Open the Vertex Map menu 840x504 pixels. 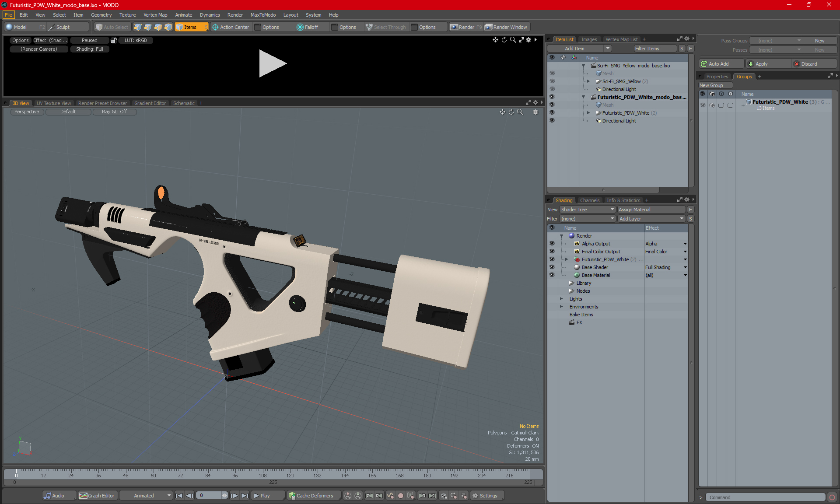(x=155, y=15)
